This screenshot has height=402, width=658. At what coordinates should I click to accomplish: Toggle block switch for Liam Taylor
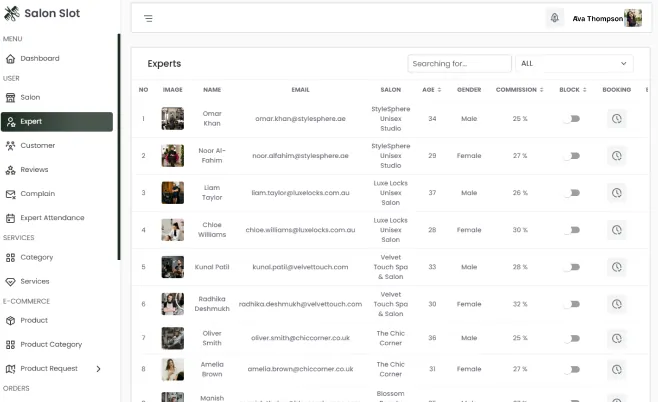572,193
